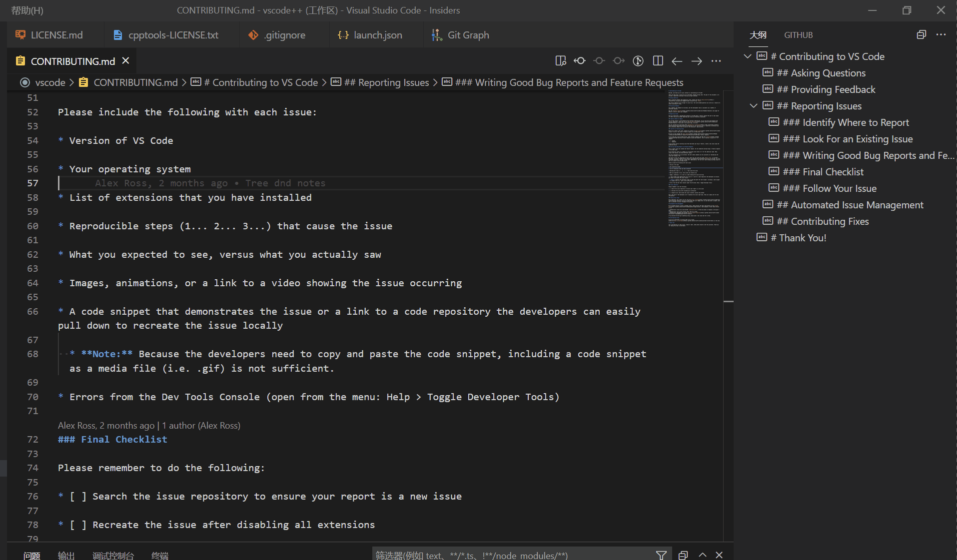Navigate back with the left arrow
Viewport: 957px width, 560px height.
pos(677,61)
